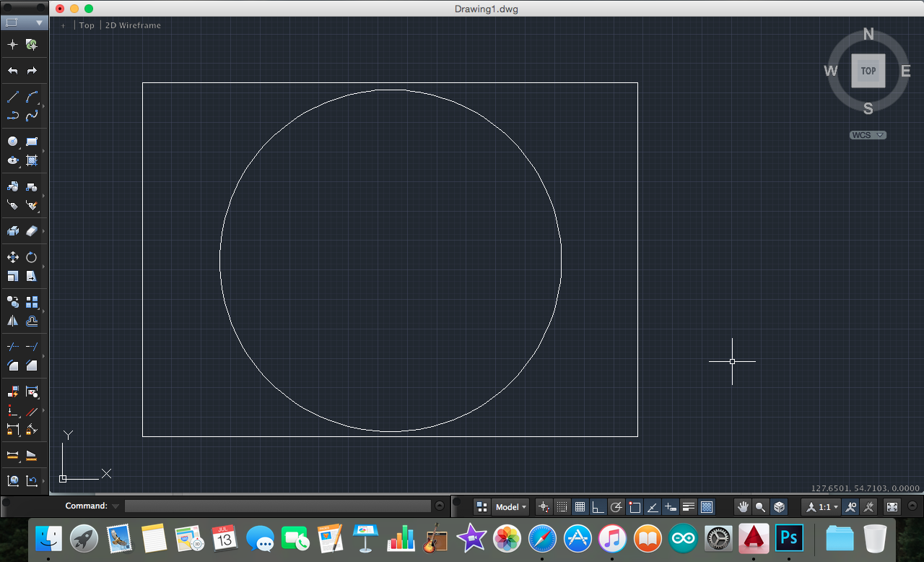
Task: Collapse the status bar with round arrow
Action: (913, 506)
